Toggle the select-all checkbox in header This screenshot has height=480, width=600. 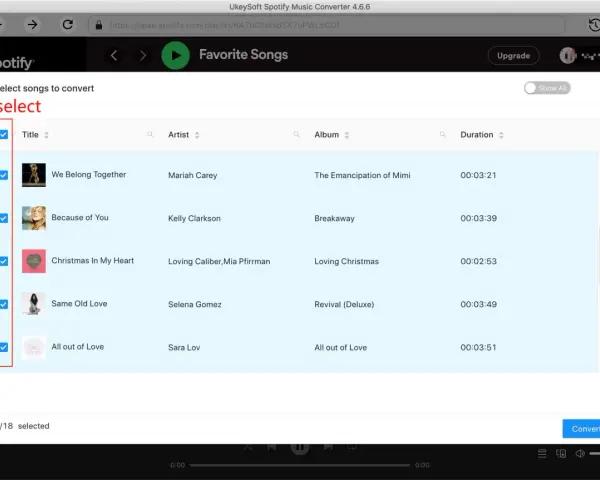click(4, 134)
